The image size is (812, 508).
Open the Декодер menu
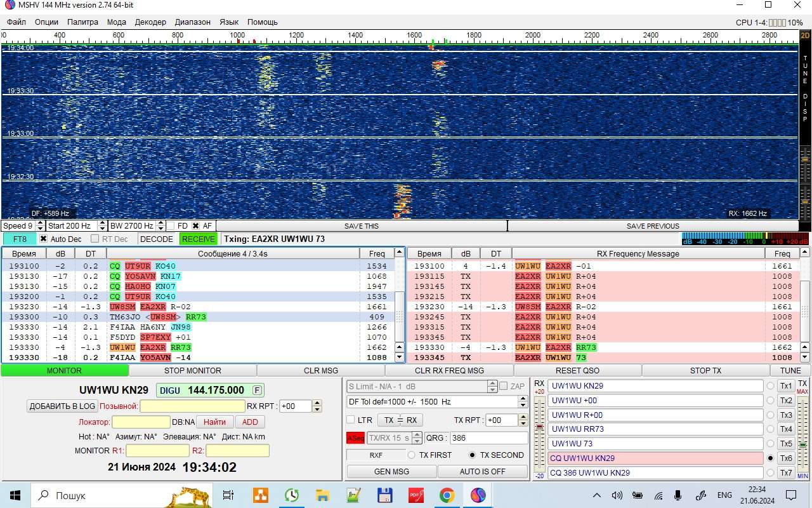150,22
